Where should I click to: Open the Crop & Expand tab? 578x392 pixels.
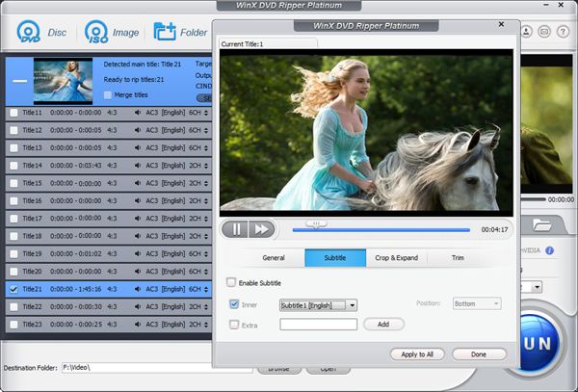pos(395,258)
